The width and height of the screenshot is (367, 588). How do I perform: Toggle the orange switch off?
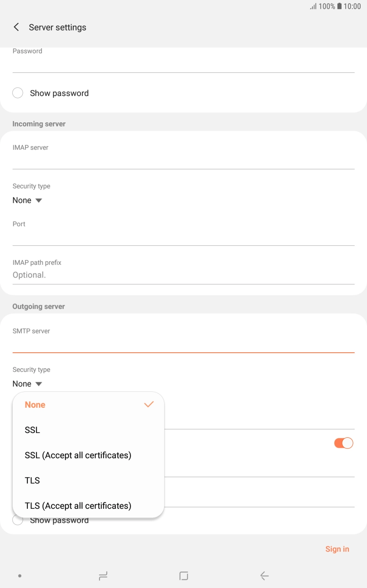343,442
